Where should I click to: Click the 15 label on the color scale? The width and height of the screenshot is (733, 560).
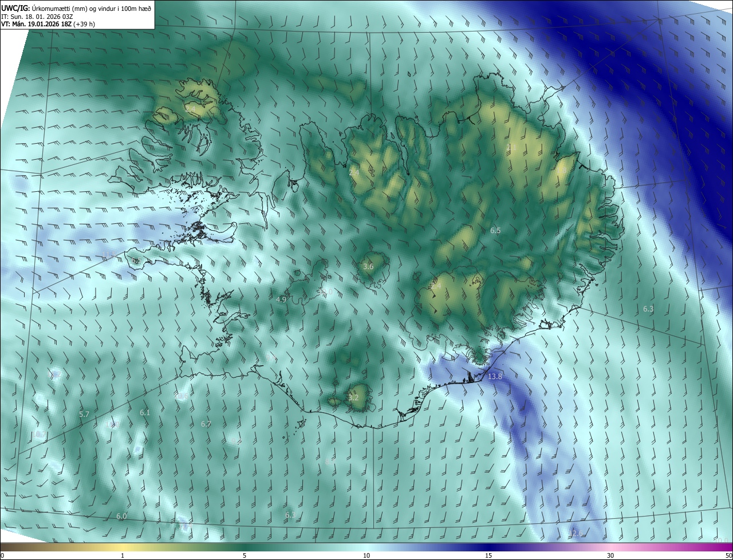[488, 555]
